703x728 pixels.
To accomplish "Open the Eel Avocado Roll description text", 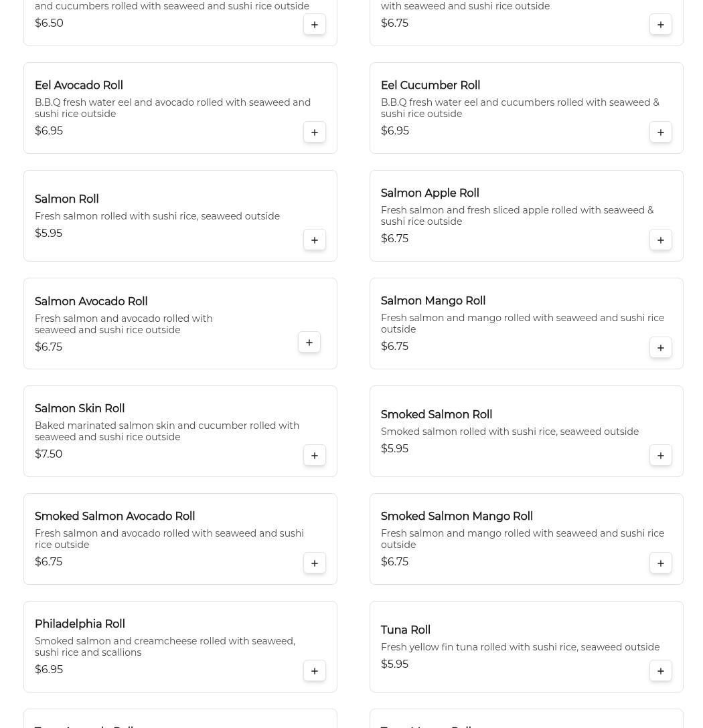I will (173, 108).
